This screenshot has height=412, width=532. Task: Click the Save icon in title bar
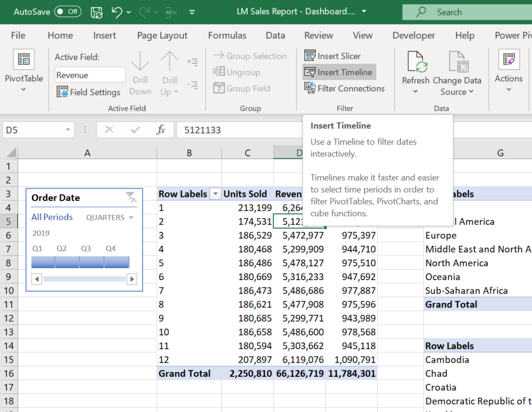(x=96, y=11)
